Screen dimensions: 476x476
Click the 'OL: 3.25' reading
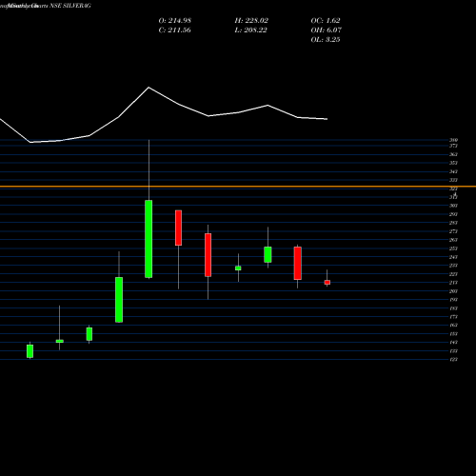(x=326, y=40)
